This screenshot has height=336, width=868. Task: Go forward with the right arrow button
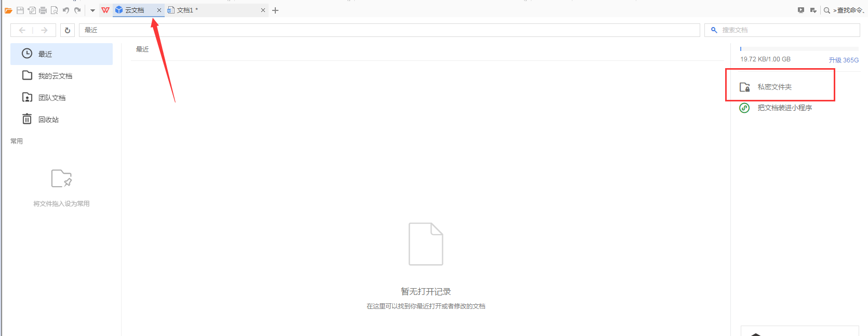[x=44, y=30]
